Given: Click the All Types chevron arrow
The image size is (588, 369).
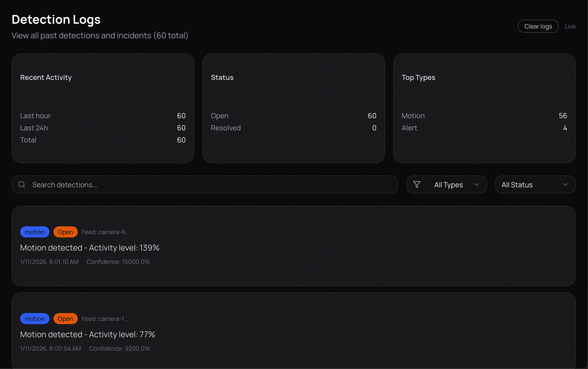Looking at the screenshot, I should click(x=476, y=184).
